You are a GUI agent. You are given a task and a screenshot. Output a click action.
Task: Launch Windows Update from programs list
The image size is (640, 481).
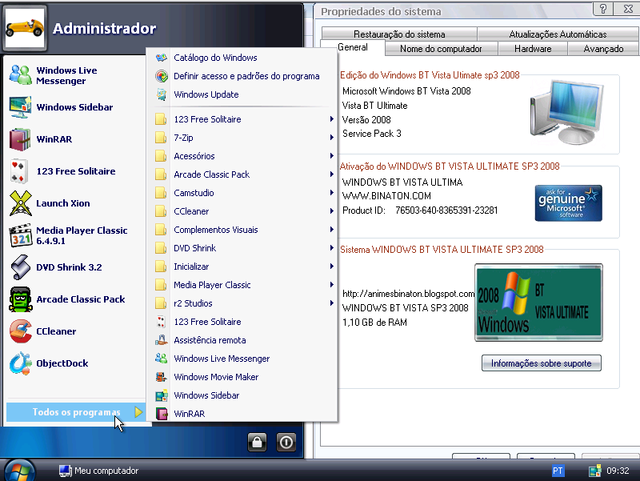point(242,94)
